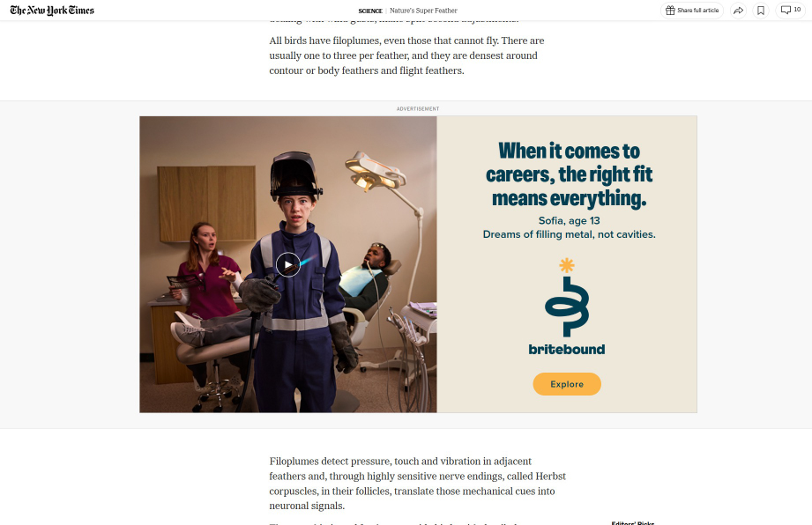Click the Editors' Picks heading

pos(633,522)
